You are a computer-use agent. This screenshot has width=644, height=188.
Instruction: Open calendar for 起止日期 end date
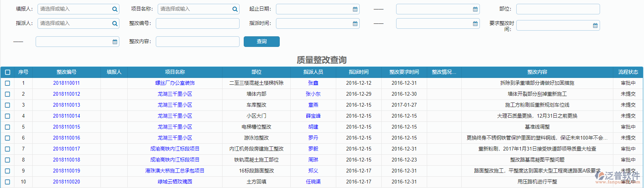[x=475, y=9]
